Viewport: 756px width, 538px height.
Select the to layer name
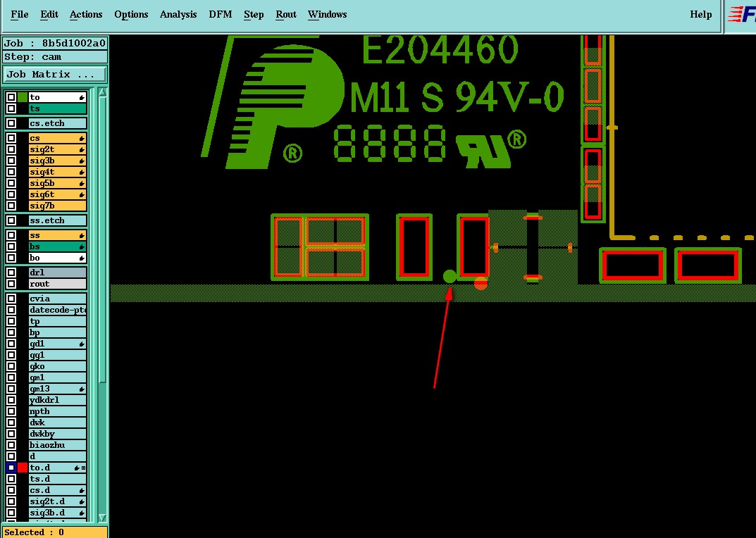57,97
